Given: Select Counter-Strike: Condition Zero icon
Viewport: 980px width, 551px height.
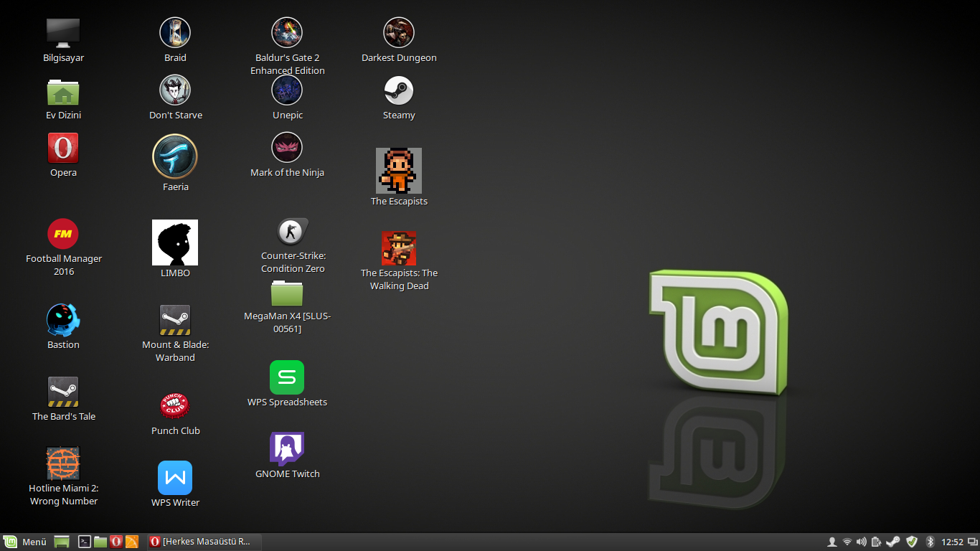Looking at the screenshot, I should (293, 232).
